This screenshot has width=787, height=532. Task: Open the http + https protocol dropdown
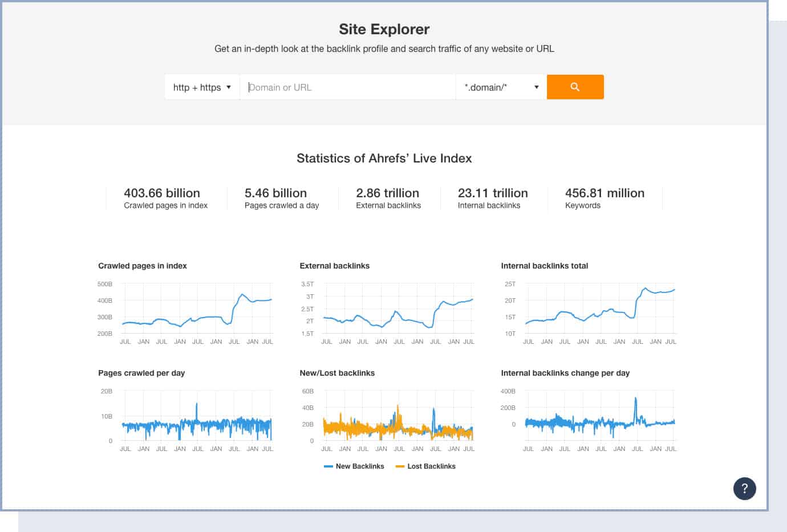point(202,87)
